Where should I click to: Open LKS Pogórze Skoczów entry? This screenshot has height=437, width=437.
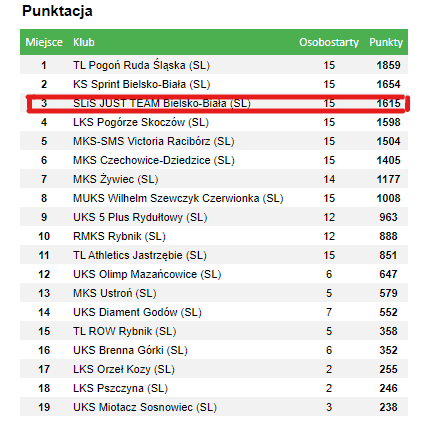(x=141, y=122)
